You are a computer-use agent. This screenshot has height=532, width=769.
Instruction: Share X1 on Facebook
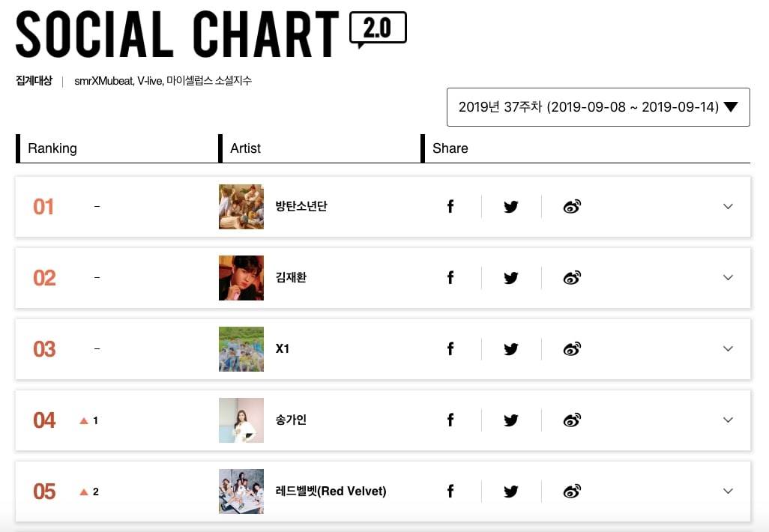tap(450, 349)
